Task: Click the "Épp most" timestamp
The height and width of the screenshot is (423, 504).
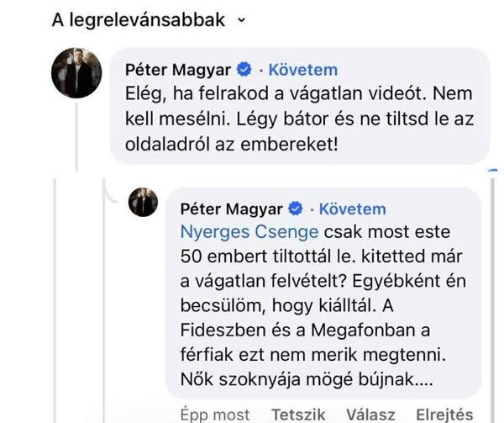Action: 215,414
